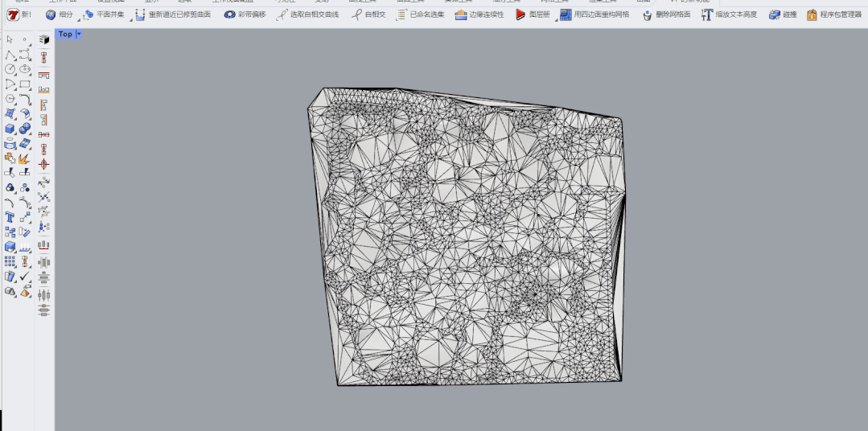868x431 pixels.
Task: Click the triangulated mesh object in viewport
Action: coord(467,241)
